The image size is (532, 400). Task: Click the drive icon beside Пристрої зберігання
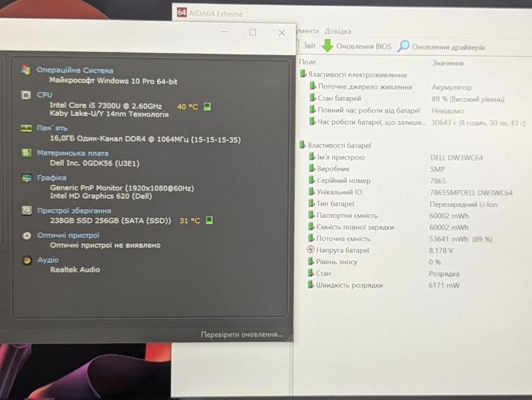coord(27,210)
